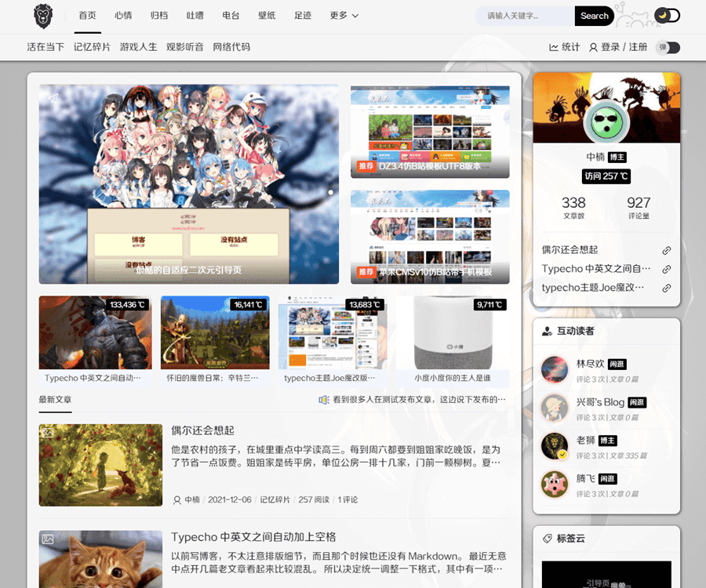Open sidebar link typecho主题Joe魔改
The width and height of the screenshot is (706, 588).
click(592, 288)
